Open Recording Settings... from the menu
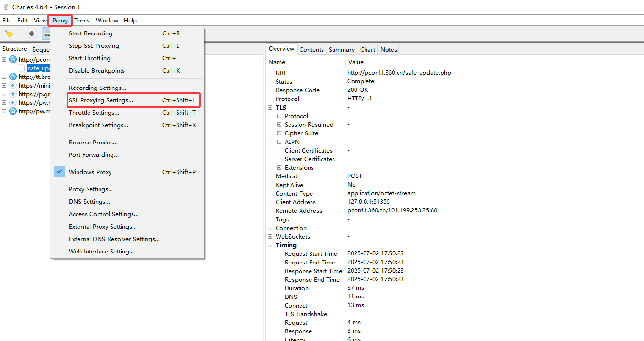644x341 pixels. pyautogui.click(x=127, y=88)
